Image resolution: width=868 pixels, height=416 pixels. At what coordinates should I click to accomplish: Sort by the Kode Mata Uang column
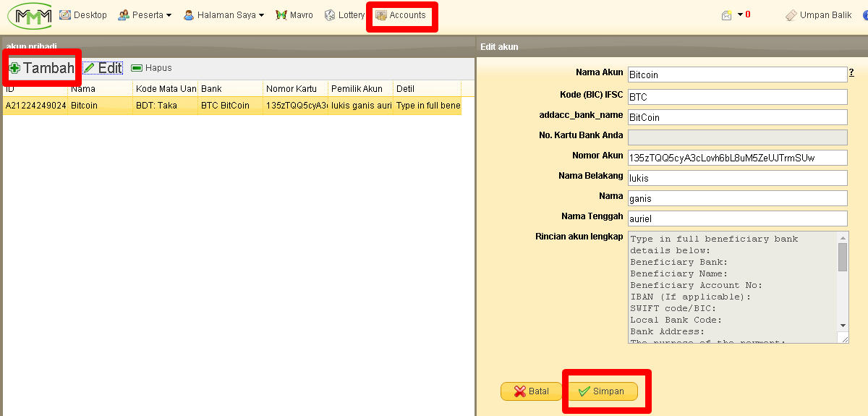pos(166,89)
